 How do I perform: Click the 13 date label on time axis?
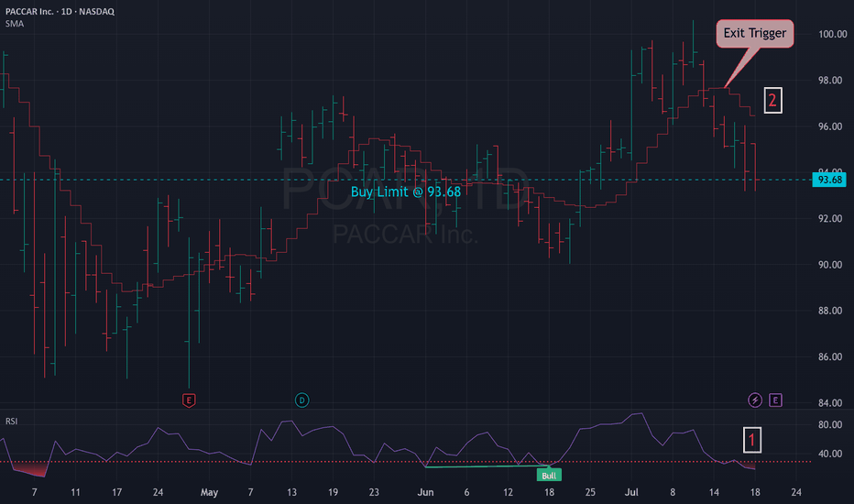click(x=291, y=493)
